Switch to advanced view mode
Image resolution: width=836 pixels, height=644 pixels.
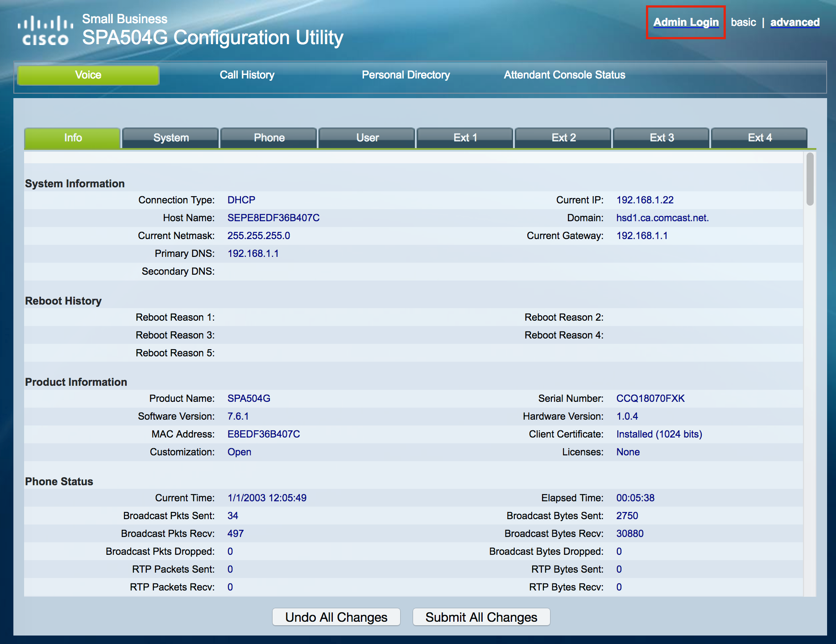click(795, 22)
